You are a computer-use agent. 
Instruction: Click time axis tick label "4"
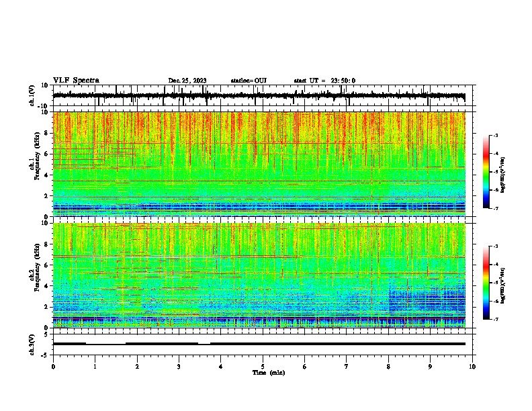pyautogui.click(x=221, y=367)
